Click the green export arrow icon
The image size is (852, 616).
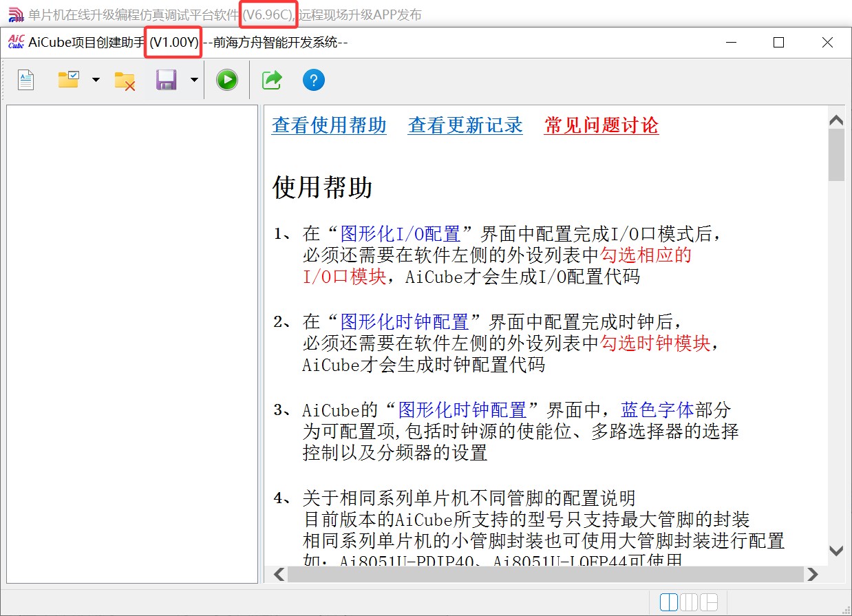point(272,80)
